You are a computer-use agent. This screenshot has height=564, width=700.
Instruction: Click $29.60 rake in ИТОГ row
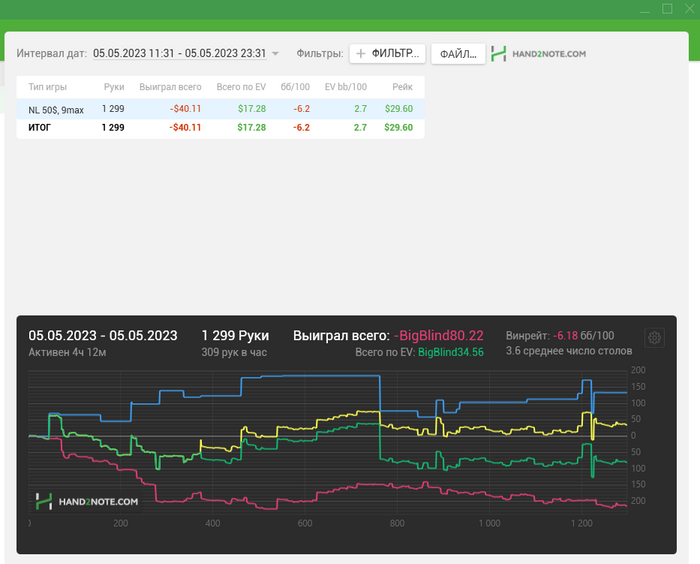(399, 127)
